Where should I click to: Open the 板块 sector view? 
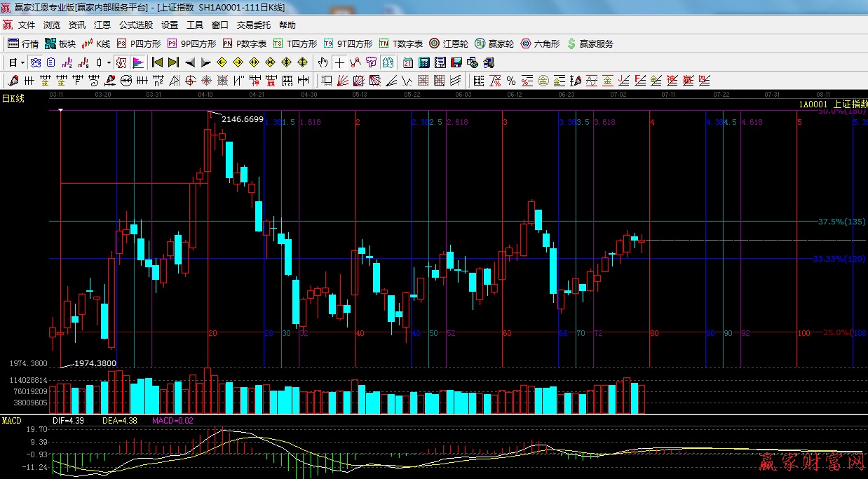pyautogui.click(x=59, y=43)
